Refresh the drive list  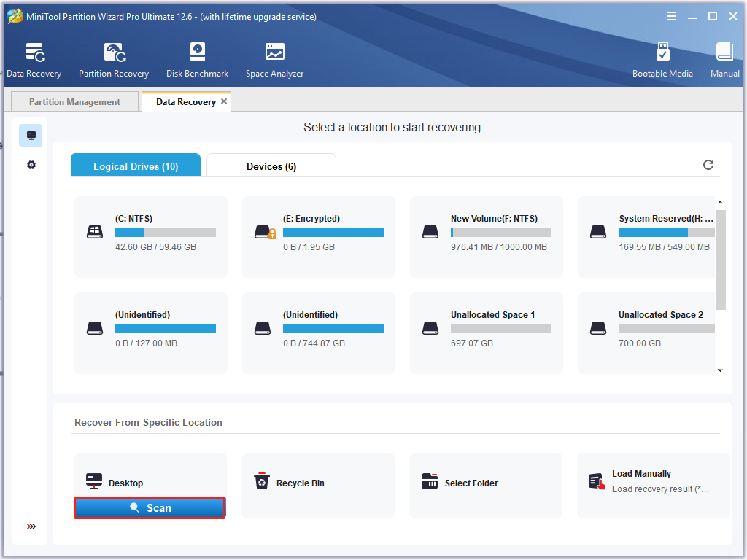coord(708,165)
